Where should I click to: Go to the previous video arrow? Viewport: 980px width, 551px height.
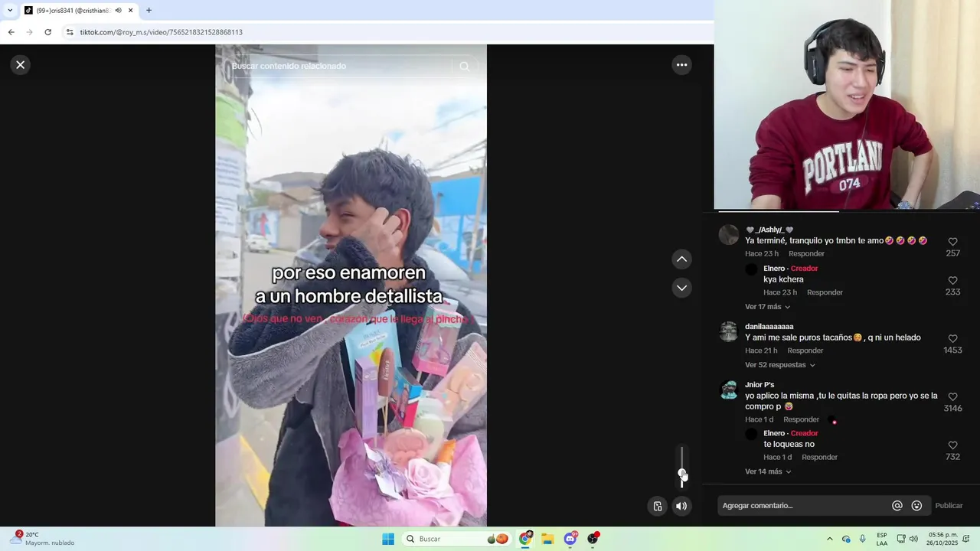(x=681, y=259)
